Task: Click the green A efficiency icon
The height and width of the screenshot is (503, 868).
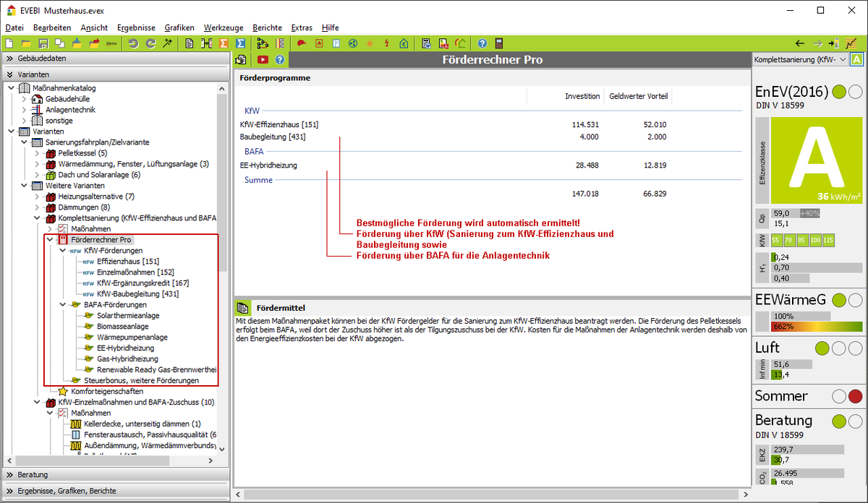Action: point(857,60)
